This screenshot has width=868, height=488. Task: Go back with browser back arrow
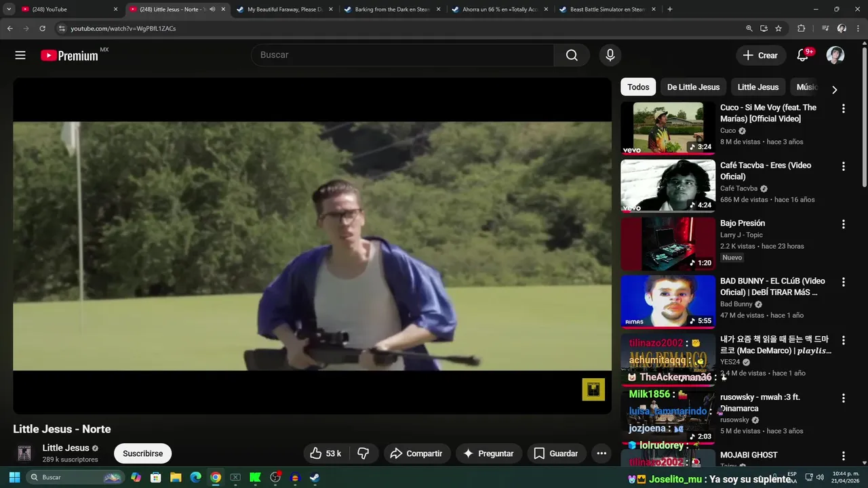(x=9, y=28)
